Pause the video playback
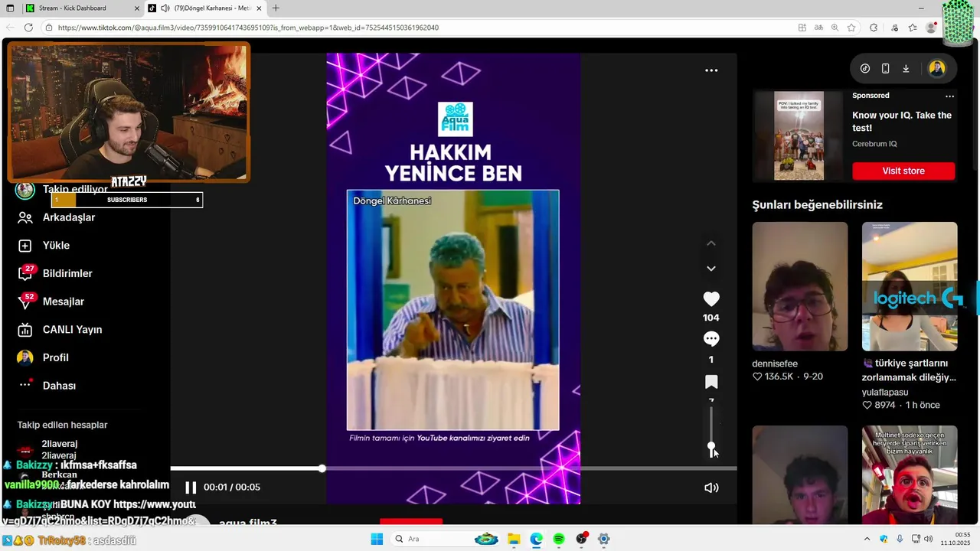The width and height of the screenshot is (980, 551). (x=191, y=487)
